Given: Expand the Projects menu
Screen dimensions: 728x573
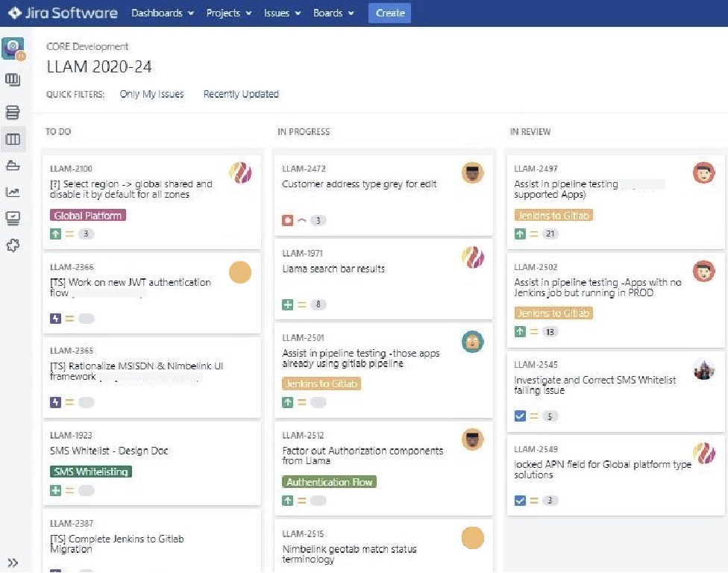Looking at the screenshot, I should click(x=229, y=13).
